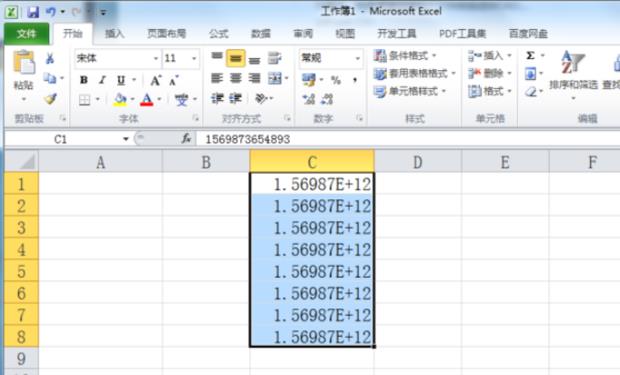
Task: Click the increase indent icon
Action: [x=236, y=98]
